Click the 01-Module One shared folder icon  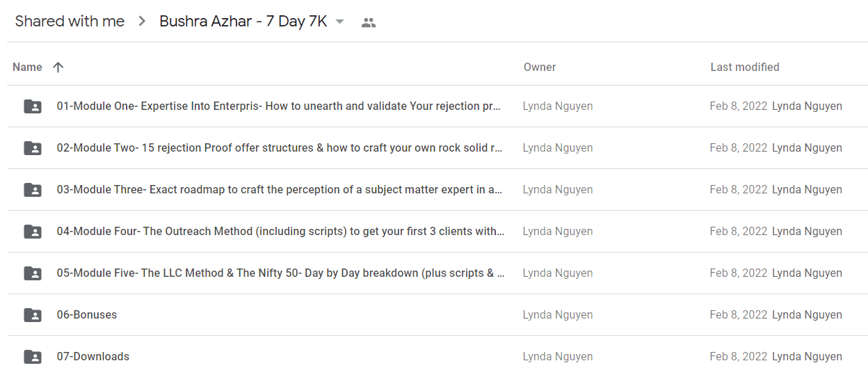[33, 106]
